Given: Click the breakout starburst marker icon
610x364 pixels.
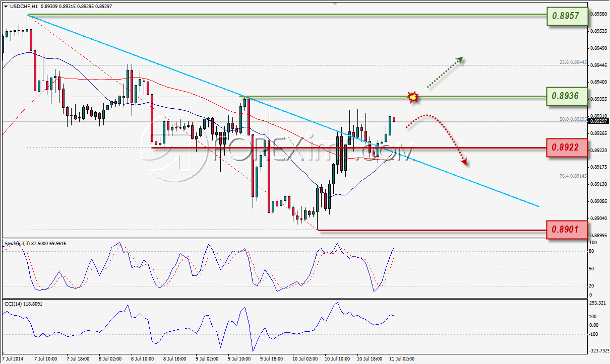Looking at the screenshot, I should [413, 97].
